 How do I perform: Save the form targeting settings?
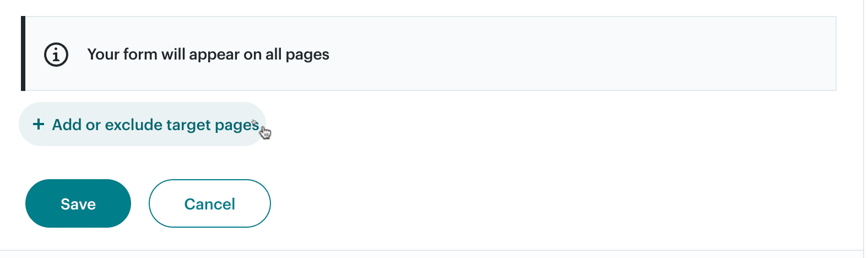tap(78, 203)
